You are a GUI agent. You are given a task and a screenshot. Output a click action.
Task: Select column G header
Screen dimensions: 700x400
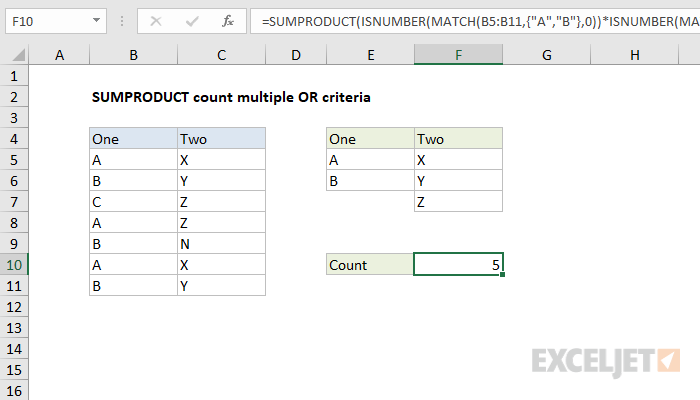(546, 55)
